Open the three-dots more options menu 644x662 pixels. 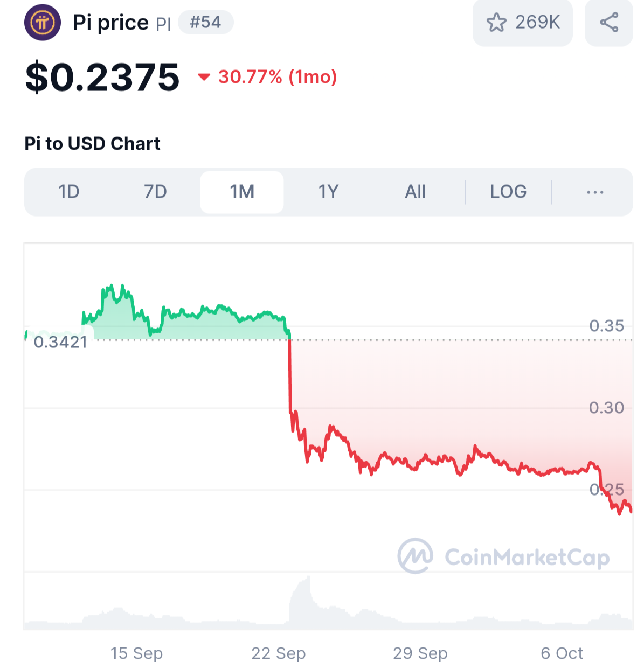595,192
